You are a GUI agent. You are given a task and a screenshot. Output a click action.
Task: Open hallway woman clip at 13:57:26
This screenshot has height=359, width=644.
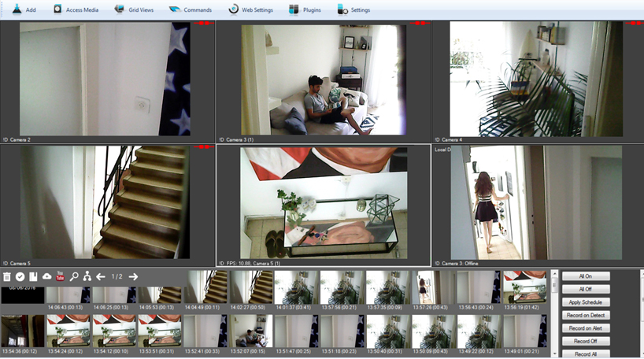pos(433,287)
